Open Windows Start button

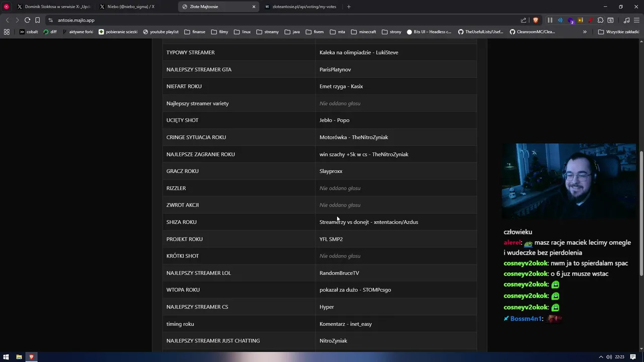(x=6, y=357)
